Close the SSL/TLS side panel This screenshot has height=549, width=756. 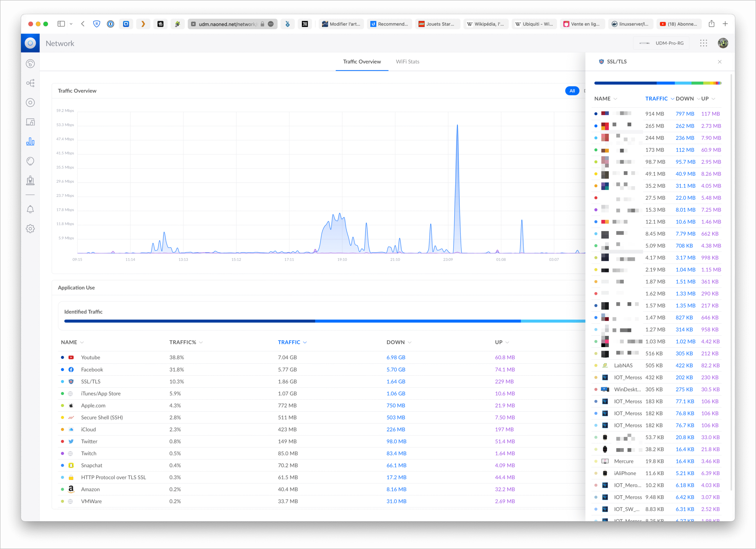(719, 62)
